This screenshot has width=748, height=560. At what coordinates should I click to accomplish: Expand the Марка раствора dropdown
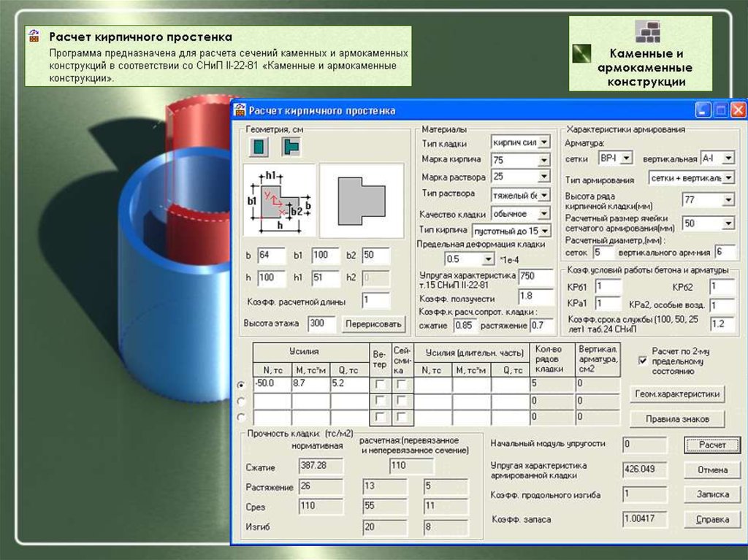[543, 177]
